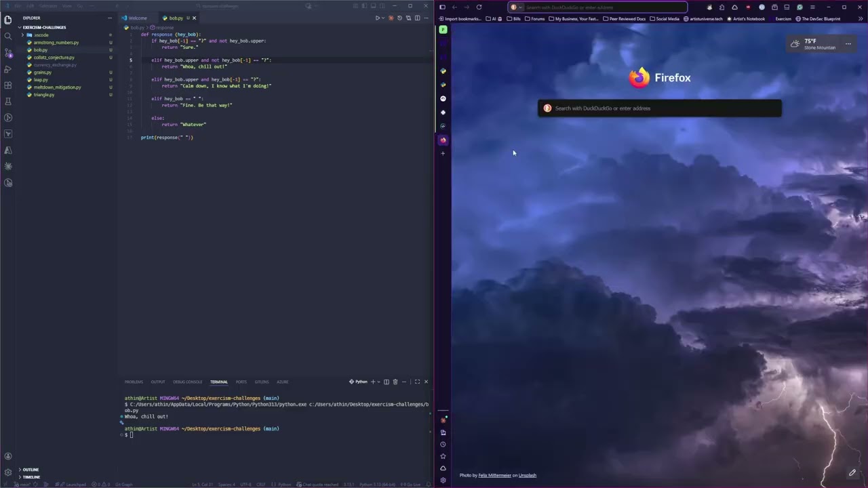Open the Firefox Extensions puzzle icon
The width and height of the screenshot is (868, 488).
[x=722, y=7]
